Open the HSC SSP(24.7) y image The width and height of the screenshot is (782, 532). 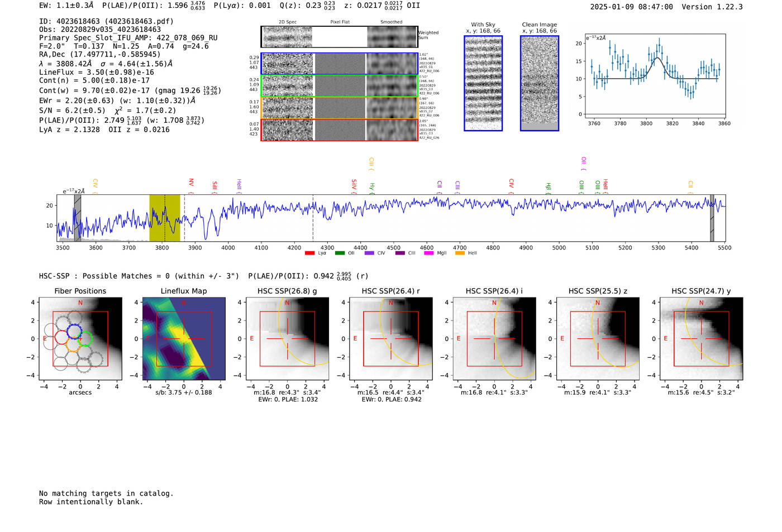701,338
